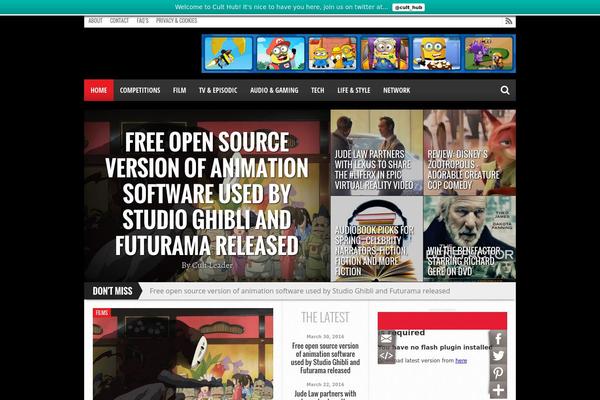This screenshot has width=600, height=400.
Task: Open the Win The Benefactor DVD tile
Action: point(470,239)
